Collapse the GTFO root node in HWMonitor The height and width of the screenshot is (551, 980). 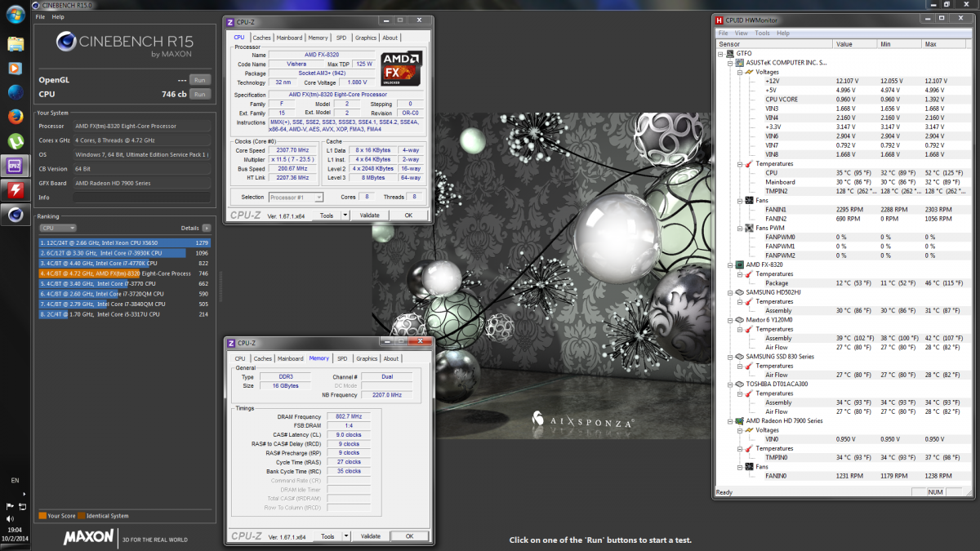point(720,53)
